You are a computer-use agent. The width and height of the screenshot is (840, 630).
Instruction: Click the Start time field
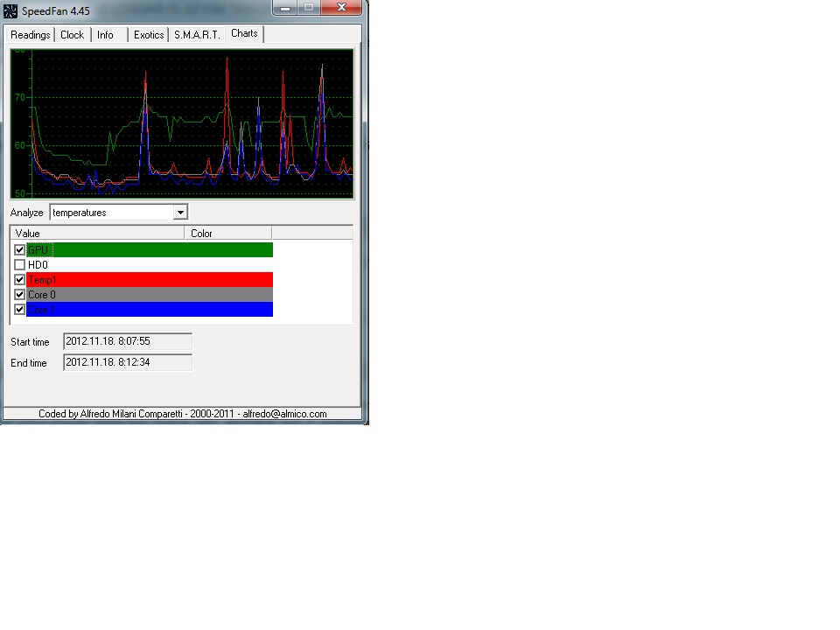(x=128, y=341)
